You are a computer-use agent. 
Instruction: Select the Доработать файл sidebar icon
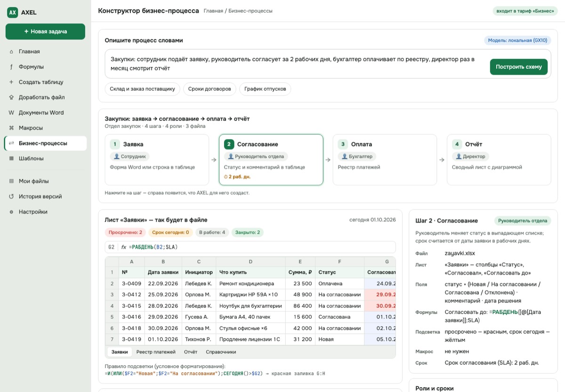tap(11, 97)
